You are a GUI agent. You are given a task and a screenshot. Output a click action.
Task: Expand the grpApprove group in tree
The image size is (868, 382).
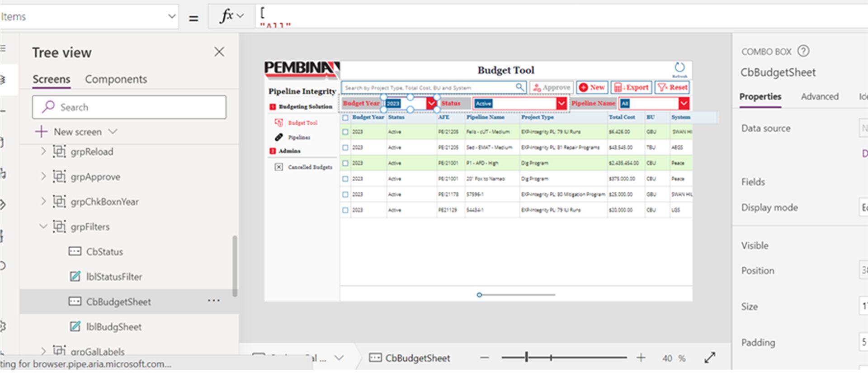pos(43,176)
